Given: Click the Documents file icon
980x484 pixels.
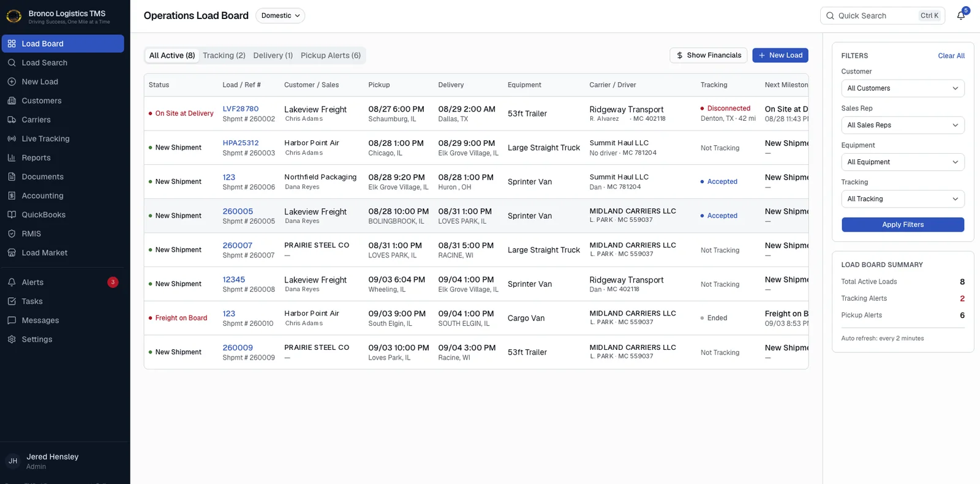Looking at the screenshot, I should 12,176.
